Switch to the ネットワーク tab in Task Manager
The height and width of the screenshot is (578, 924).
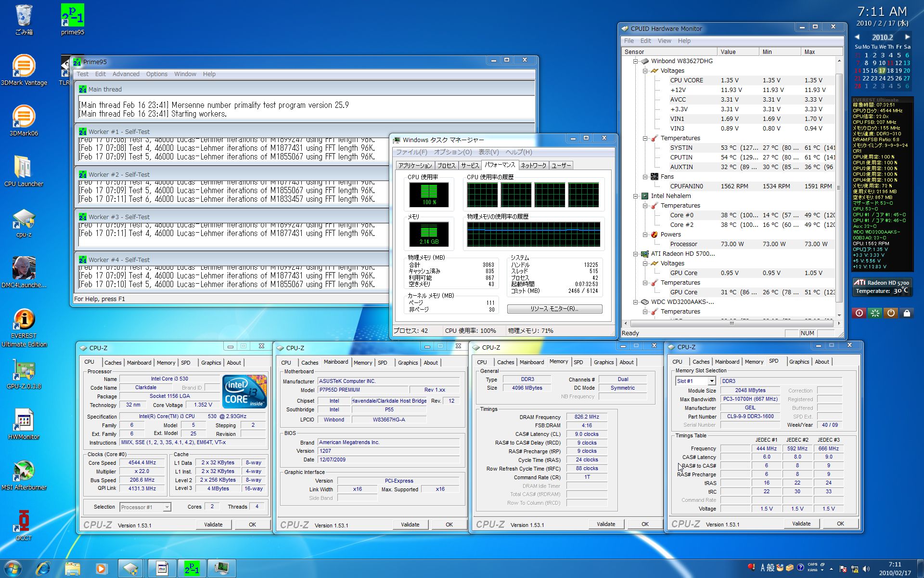(533, 165)
